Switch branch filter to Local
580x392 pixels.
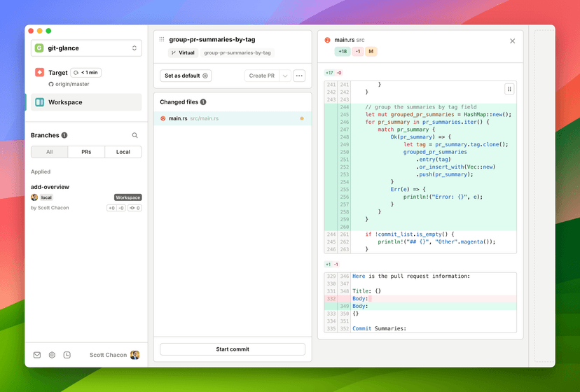coord(123,152)
